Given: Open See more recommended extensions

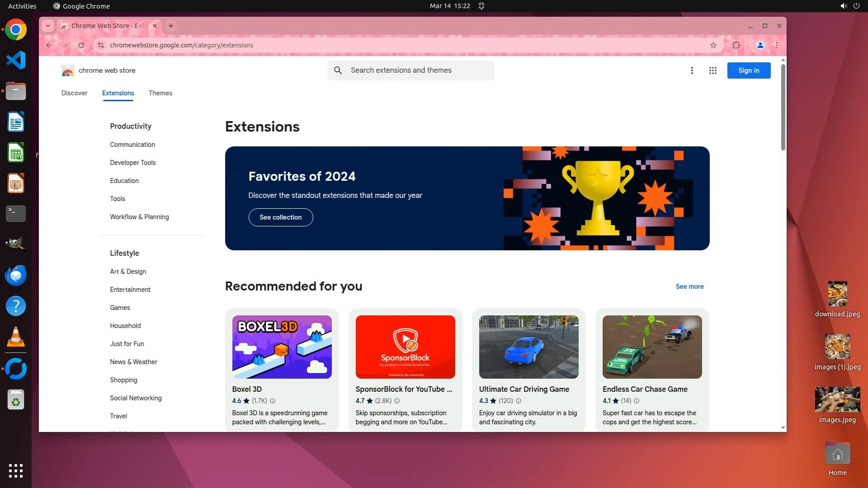Looking at the screenshot, I should [x=689, y=286].
